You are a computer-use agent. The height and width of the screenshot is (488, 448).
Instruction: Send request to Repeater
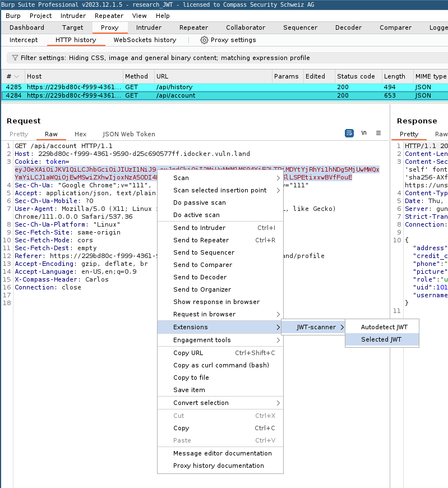pos(201,240)
